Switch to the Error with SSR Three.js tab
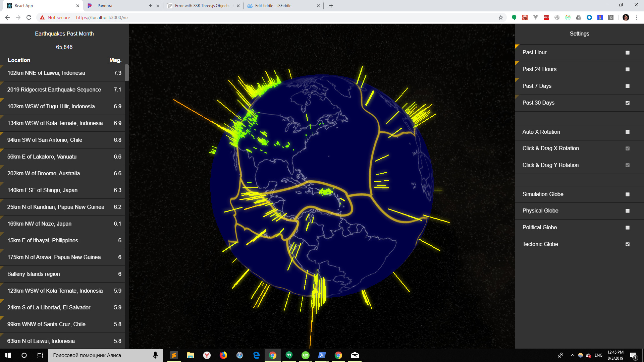The image size is (644, 362). pos(202,6)
